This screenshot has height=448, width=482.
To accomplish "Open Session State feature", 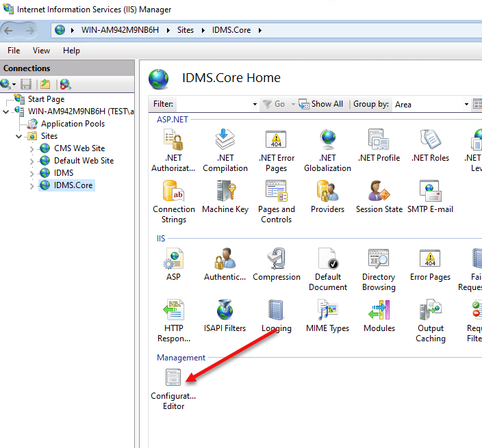I will coord(379,197).
